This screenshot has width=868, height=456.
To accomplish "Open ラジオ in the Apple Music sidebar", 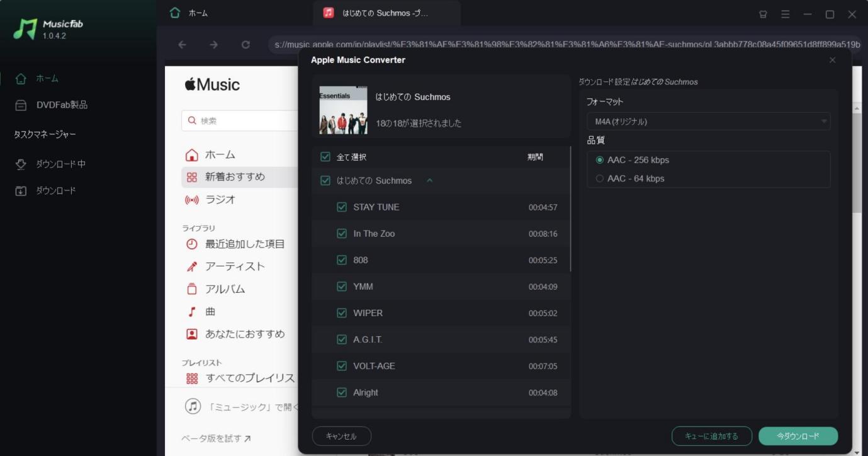I will (x=210, y=200).
